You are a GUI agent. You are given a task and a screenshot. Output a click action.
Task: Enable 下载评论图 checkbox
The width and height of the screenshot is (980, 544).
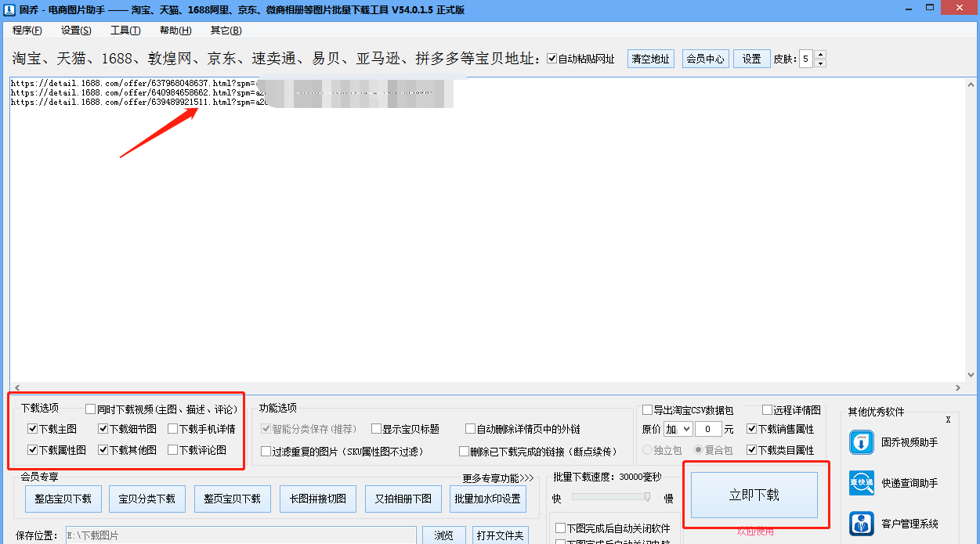click(x=172, y=450)
